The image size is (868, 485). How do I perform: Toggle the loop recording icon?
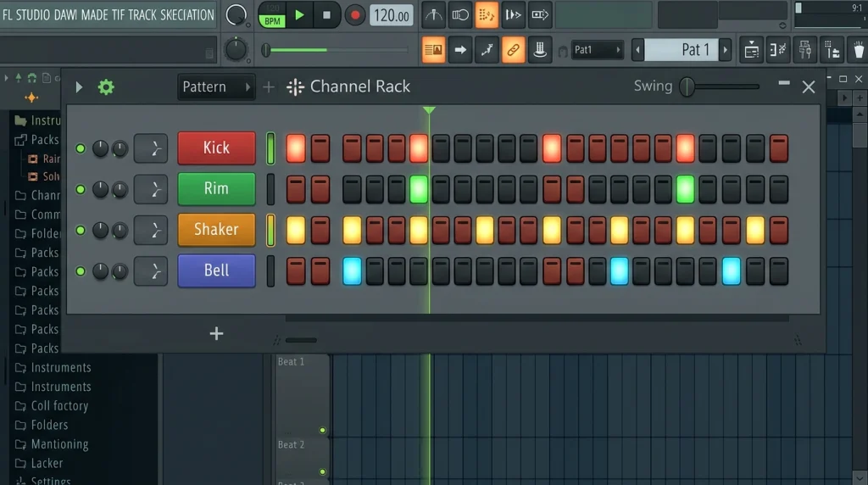(539, 15)
